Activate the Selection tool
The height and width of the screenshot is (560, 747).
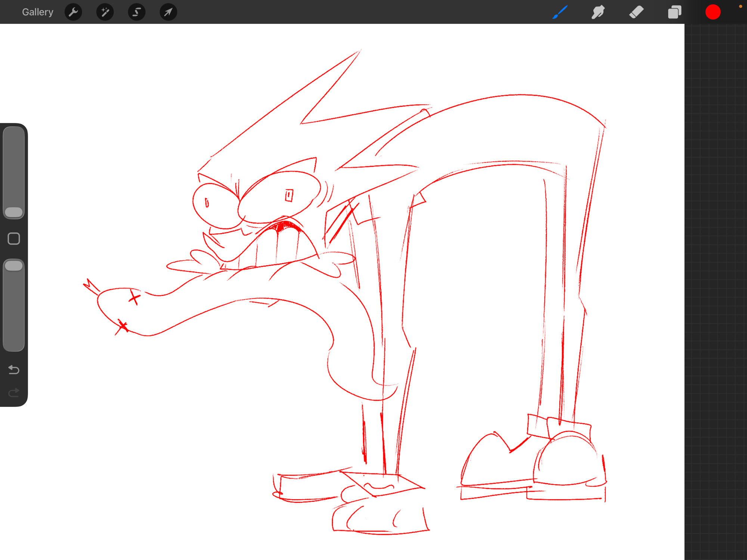point(137,12)
